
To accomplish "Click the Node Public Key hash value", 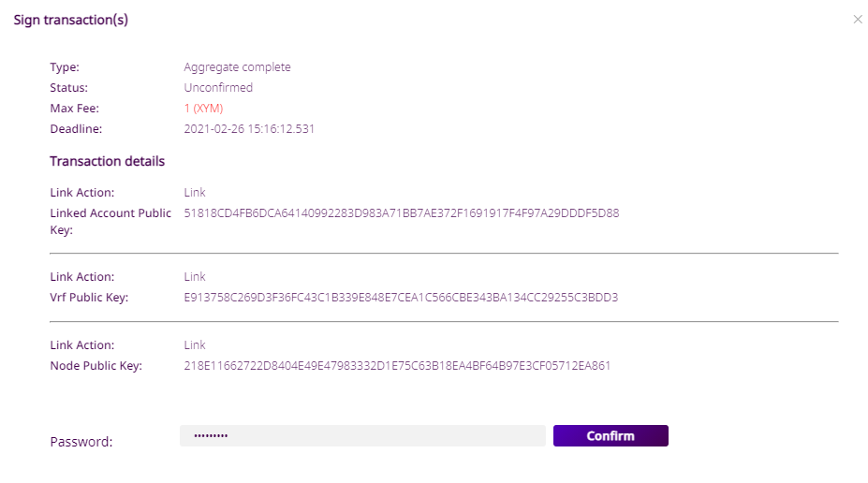I will pyautogui.click(x=397, y=366).
